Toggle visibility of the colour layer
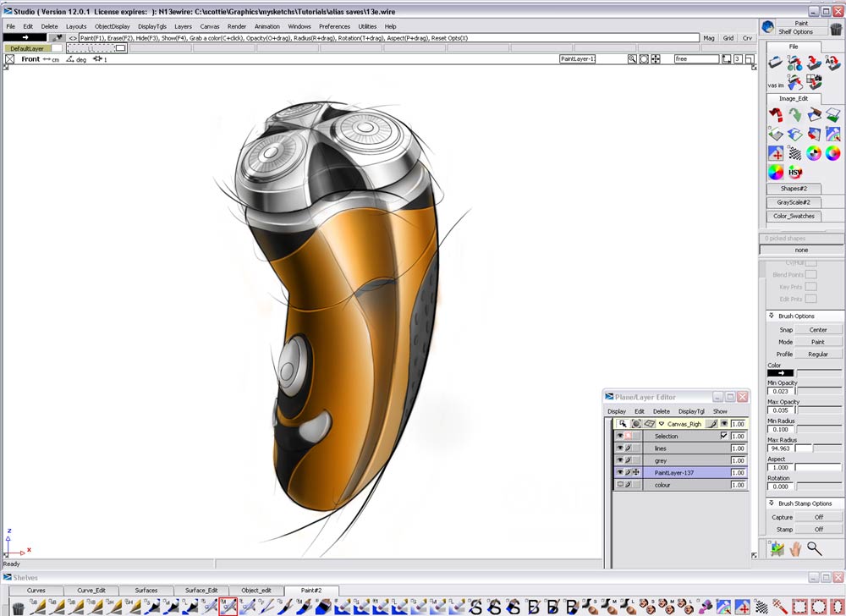 (x=618, y=483)
